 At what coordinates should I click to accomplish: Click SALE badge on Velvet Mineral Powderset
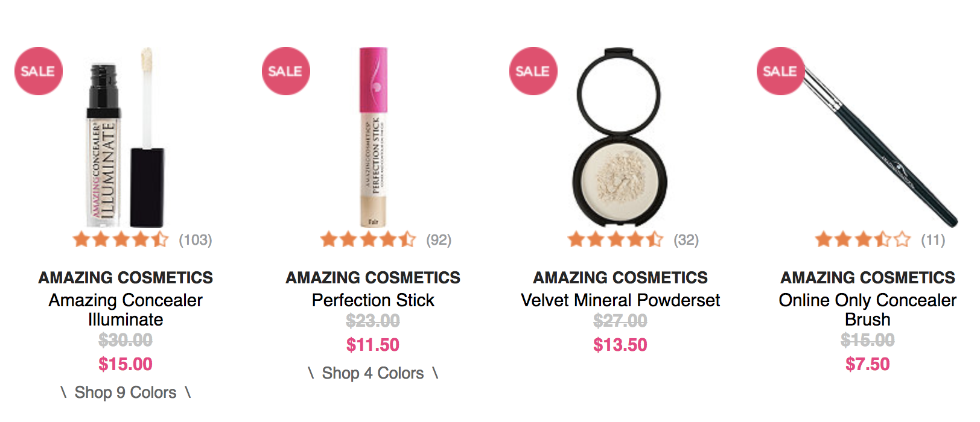pos(533,71)
